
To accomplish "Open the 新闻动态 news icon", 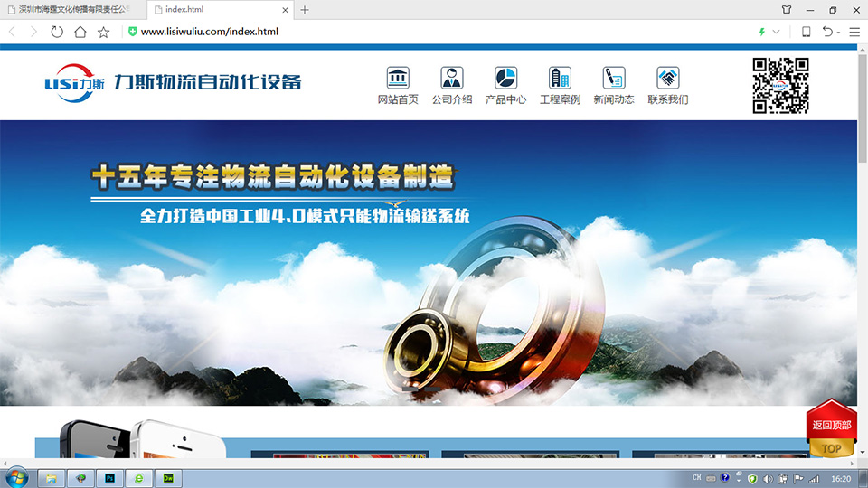I will 614,78.
